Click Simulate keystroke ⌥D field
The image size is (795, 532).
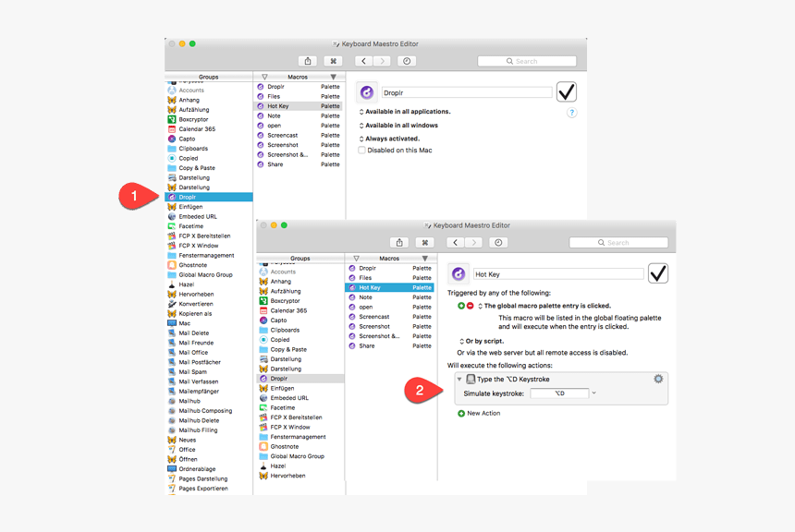click(x=560, y=393)
